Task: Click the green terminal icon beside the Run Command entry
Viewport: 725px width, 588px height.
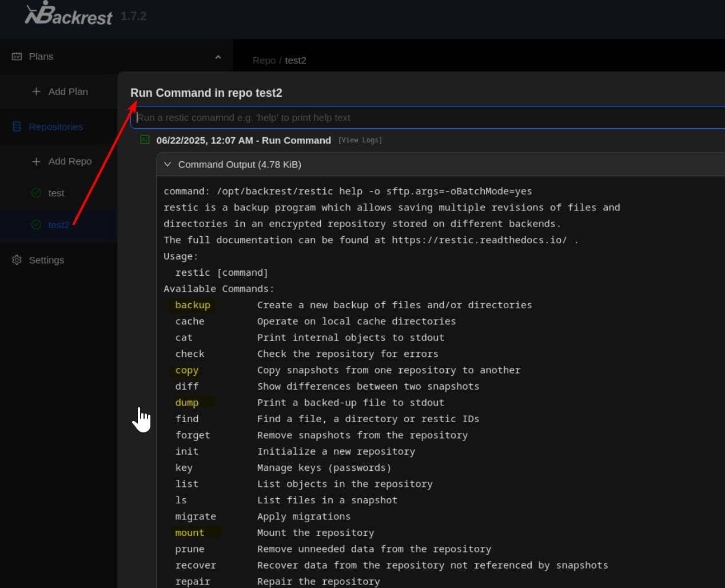Action: [145, 140]
